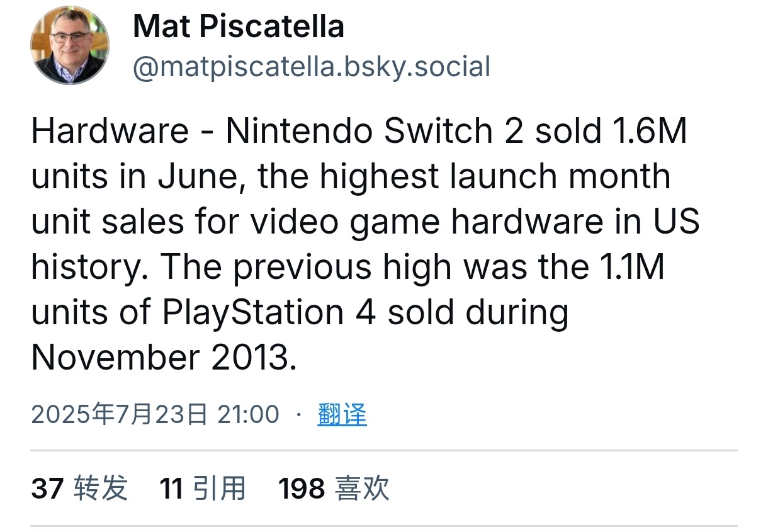Click the number 198 beside 喜欢
This screenshot has width=768, height=532.
tap(302, 488)
